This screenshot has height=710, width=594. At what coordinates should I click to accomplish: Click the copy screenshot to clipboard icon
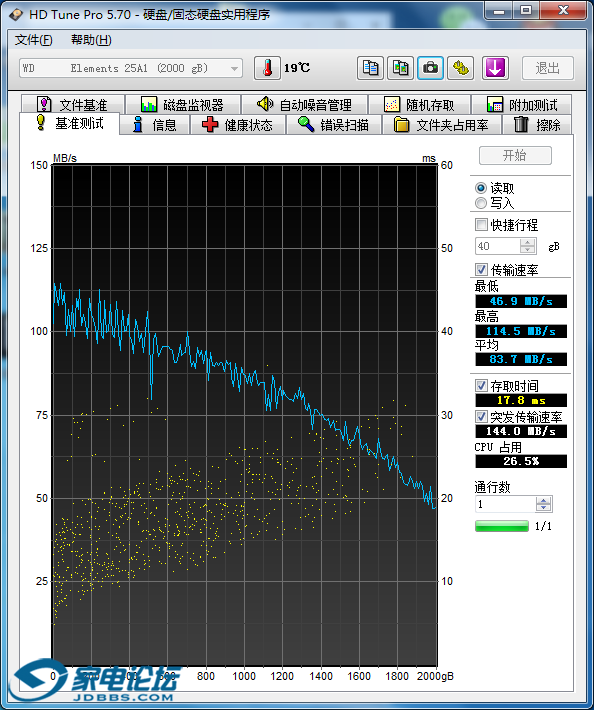point(400,68)
